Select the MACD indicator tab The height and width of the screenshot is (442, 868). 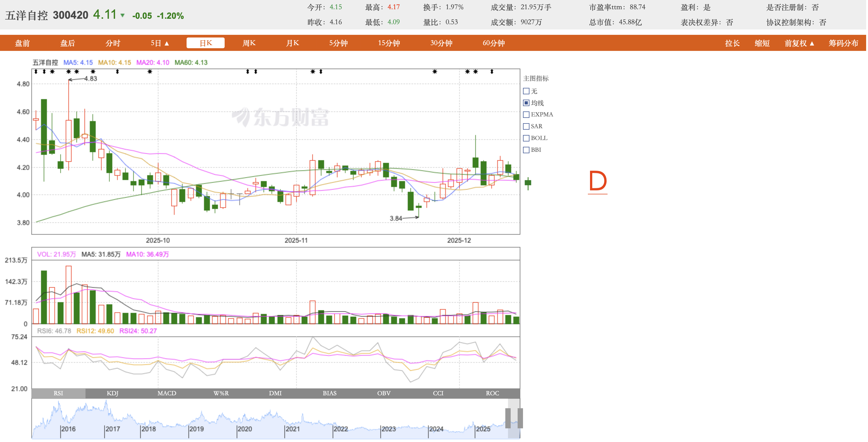pyautogui.click(x=167, y=393)
